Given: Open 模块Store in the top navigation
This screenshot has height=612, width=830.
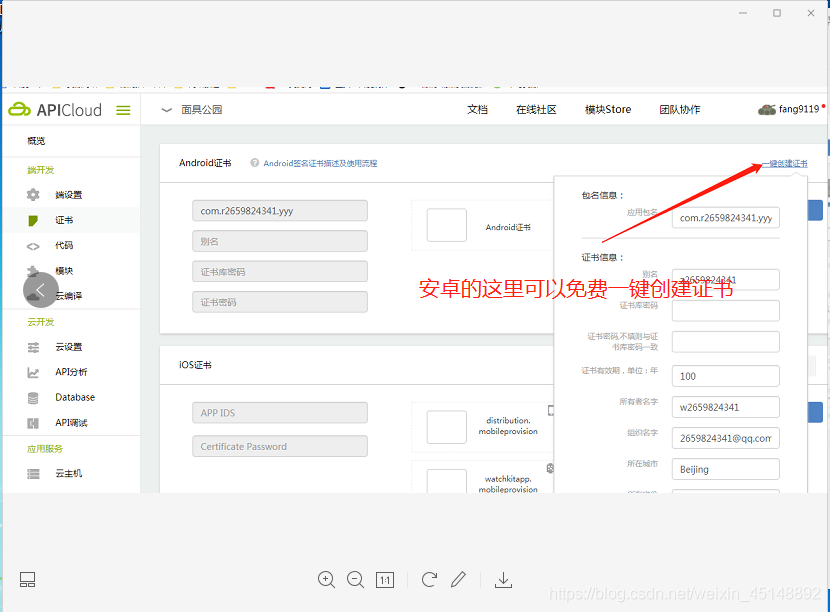Looking at the screenshot, I should tap(608, 110).
